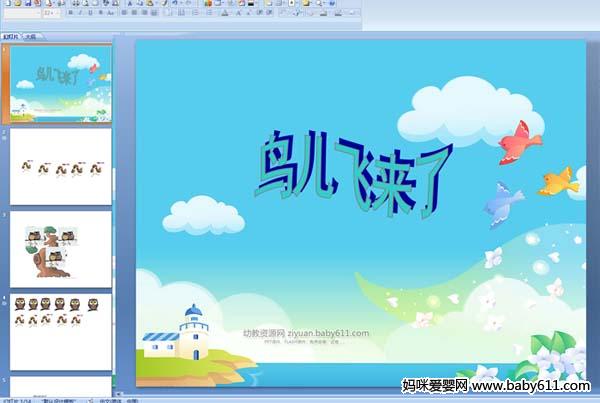The height and width of the screenshot is (403, 600).
Task: Select slide 2 thumbnail with owls row
Action: [61, 166]
